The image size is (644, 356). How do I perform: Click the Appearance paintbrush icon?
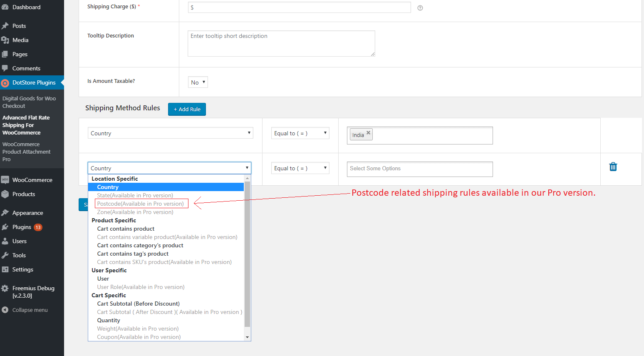(x=5, y=213)
